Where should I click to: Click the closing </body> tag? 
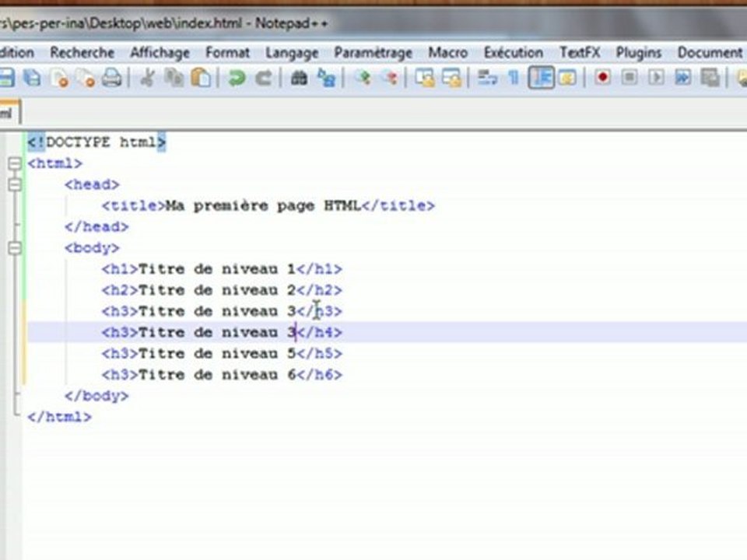96,396
